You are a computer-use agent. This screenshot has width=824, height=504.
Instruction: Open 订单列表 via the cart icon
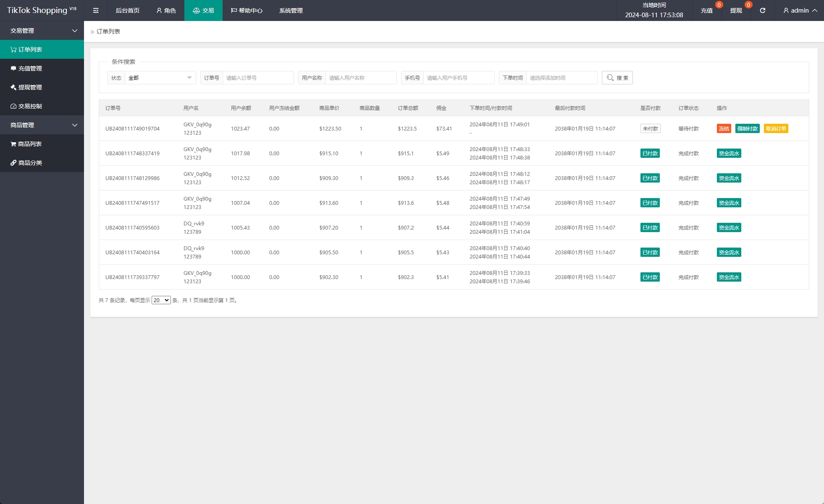tap(13, 50)
